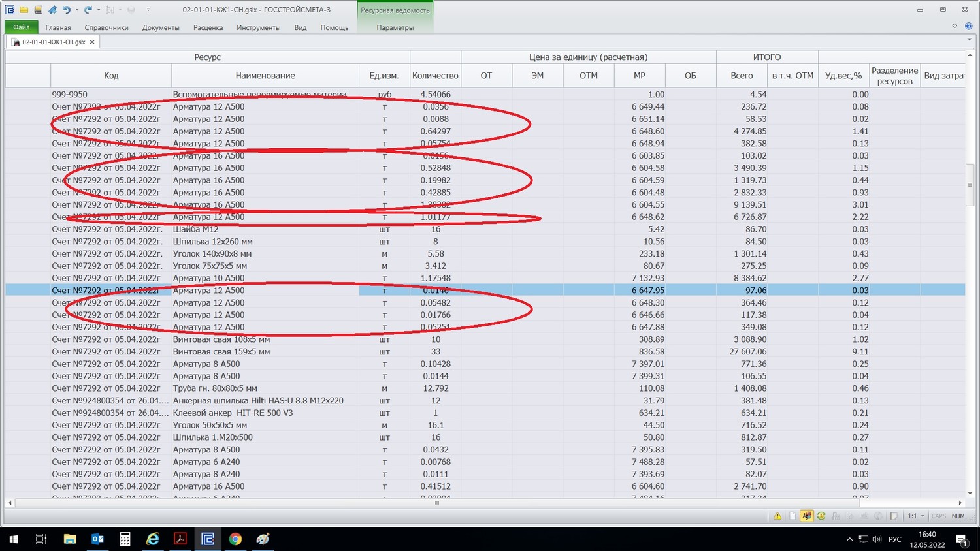This screenshot has width=980, height=551.
Task: Open the help question mark icon
Action: point(969,27)
